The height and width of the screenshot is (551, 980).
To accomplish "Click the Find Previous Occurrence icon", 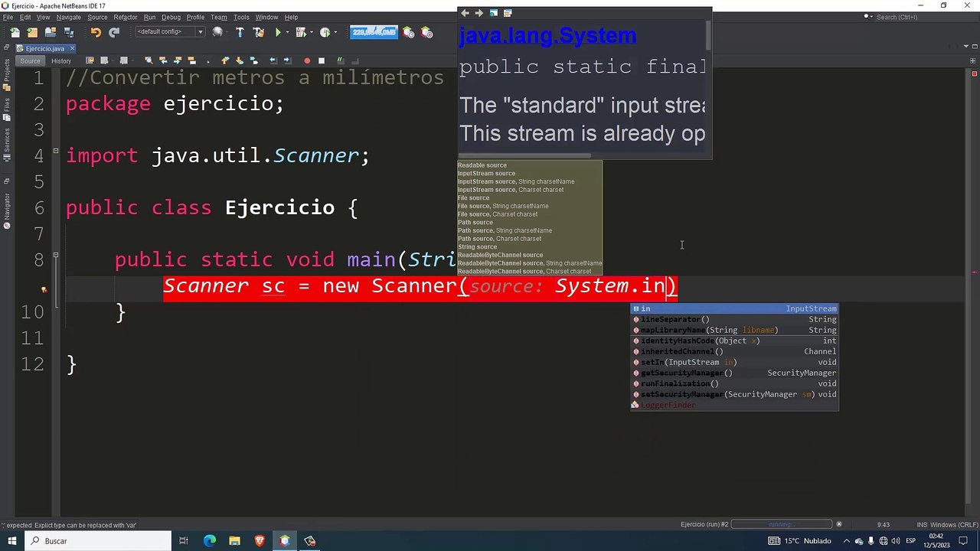I will 163,60.
